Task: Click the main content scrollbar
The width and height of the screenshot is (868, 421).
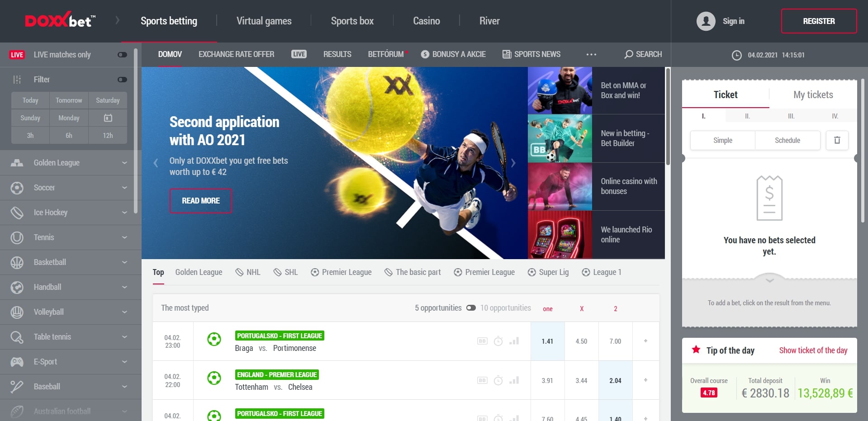Action: pos(668,116)
